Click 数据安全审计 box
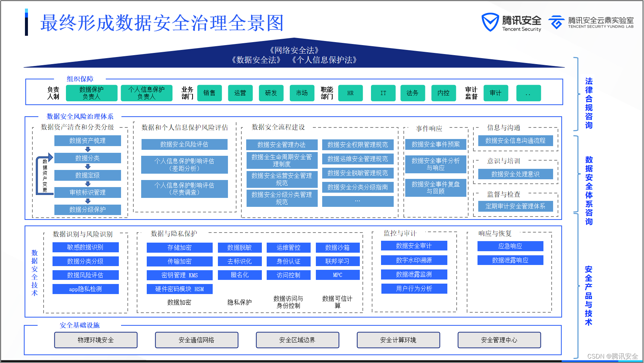This screenshot has width=644, height=363. coord(414,246)
